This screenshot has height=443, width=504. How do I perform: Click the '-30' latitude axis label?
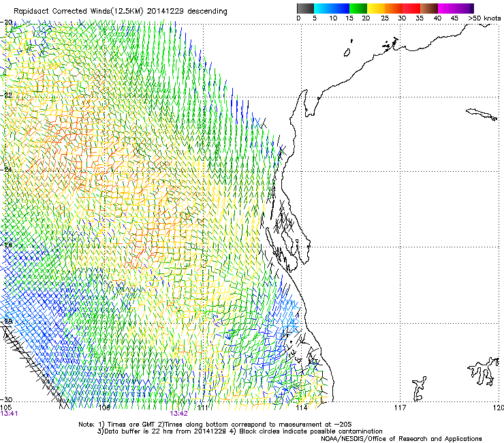(7, 399)
